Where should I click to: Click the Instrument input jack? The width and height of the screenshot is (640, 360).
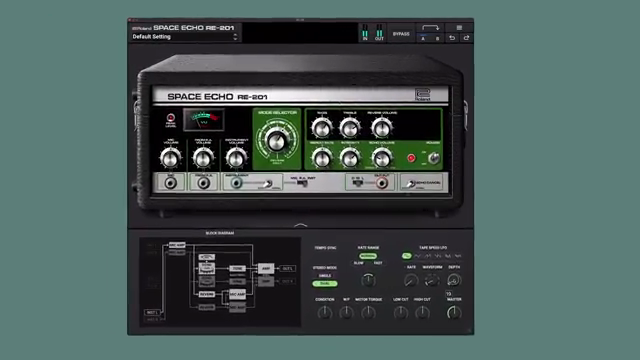click(x=236, y=183)
